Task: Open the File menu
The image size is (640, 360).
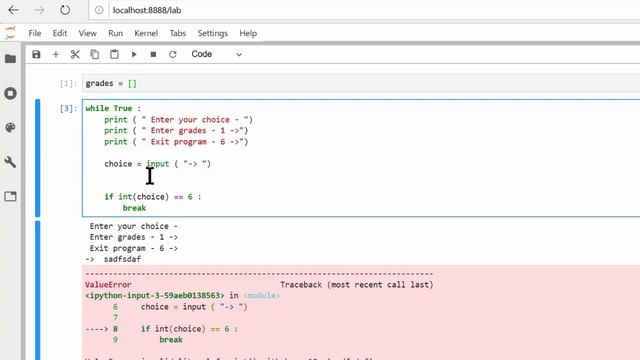Action: (x=35, y=33)
